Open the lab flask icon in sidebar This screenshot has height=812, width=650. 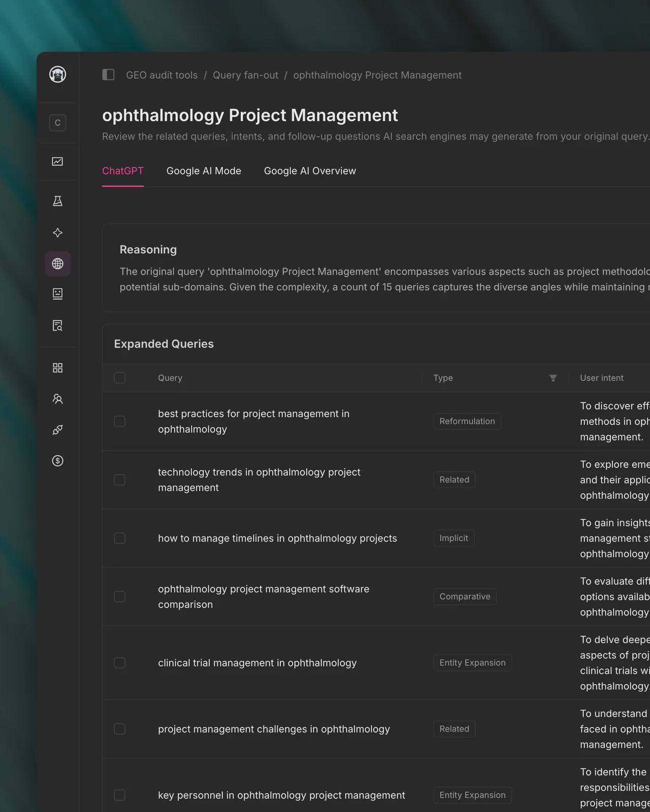(x=57, y=201)
